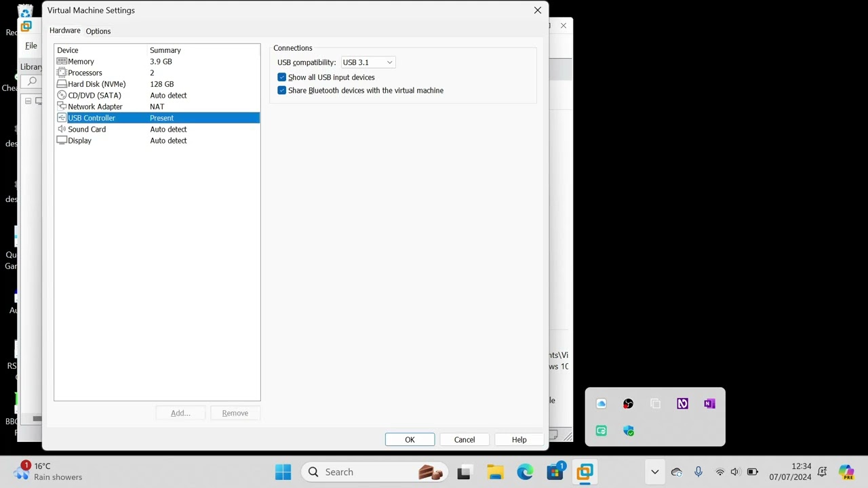The width and height of the screenshot is (868, 488).
Task: Launch Copilot preview from the taskbar
Action: (846, 472)
